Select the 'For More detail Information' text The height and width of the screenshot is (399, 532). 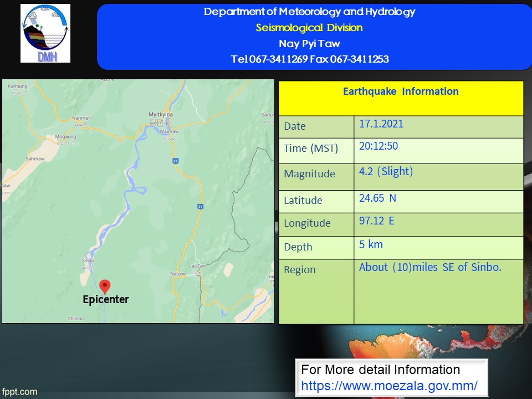coord(380,370)
